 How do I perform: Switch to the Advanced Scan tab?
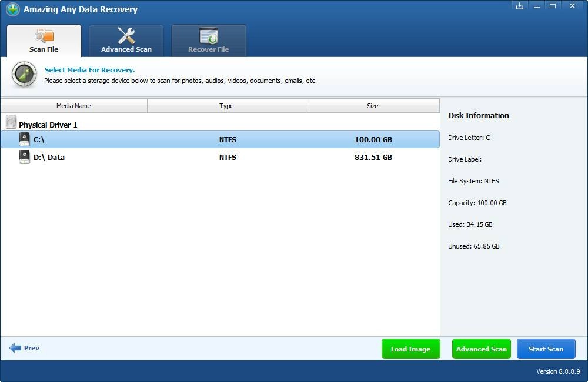point(126,41)
